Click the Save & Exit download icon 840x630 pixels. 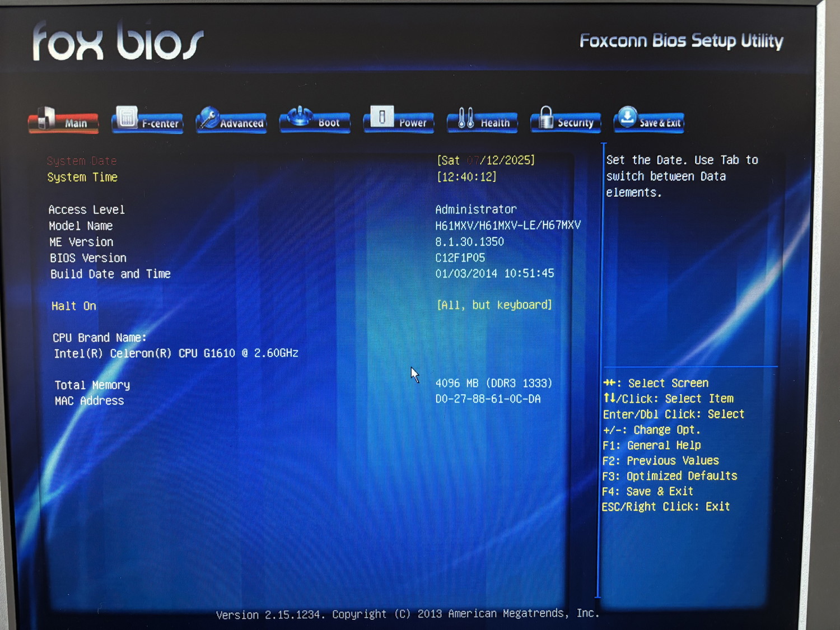(x=628, y=116)
